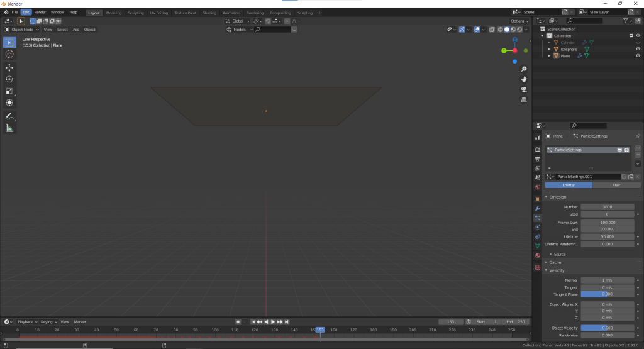Switch to the Animation workspace tab
644x349 pixels.
pos(231,13)
